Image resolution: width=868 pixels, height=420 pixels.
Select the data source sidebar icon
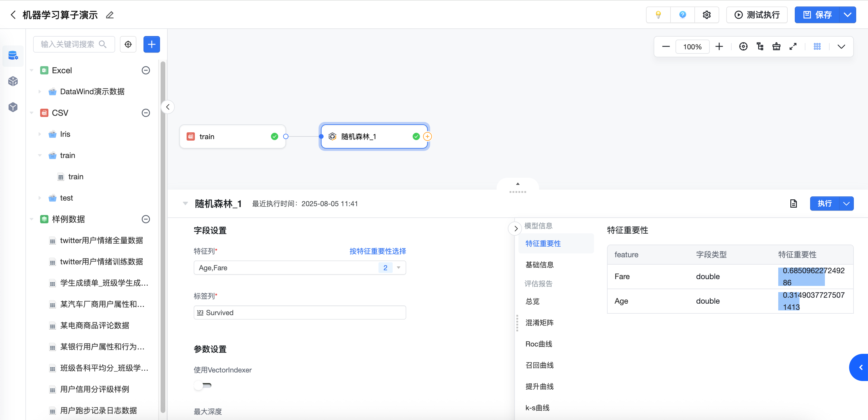pyautogui.click(x=13, y=55)
